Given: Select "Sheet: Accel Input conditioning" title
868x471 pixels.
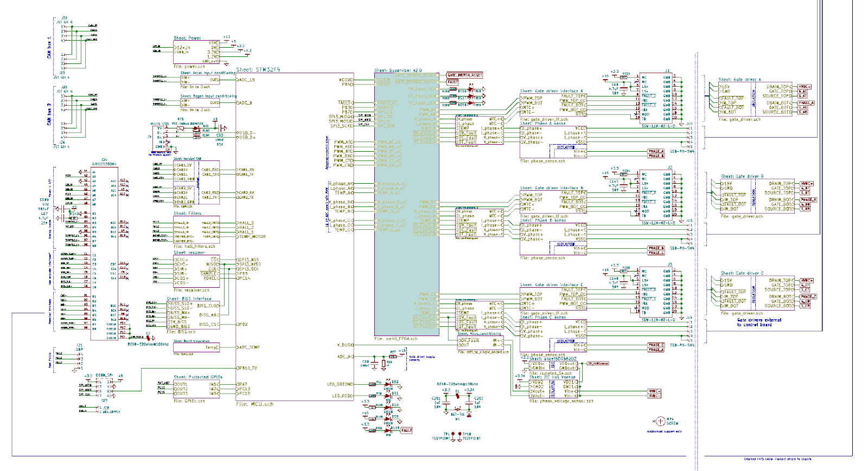Looking at the screenshot, I should tap(208, 73).
